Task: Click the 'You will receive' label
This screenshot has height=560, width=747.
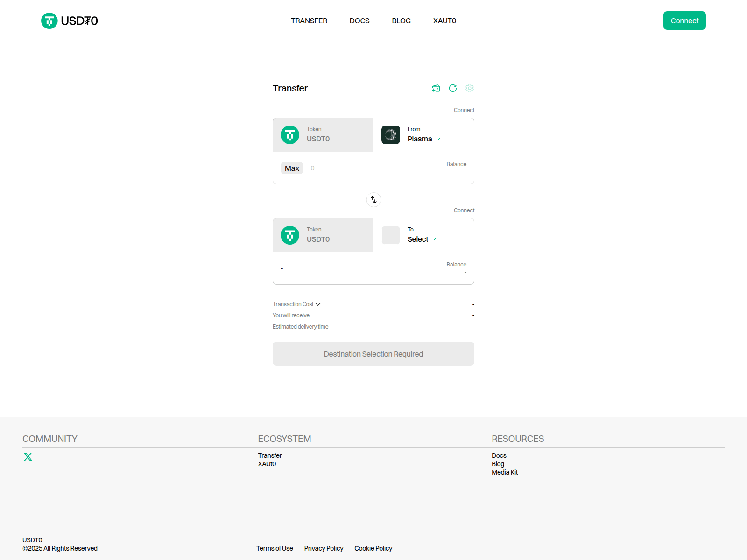Action: click(x=291, y=315)
